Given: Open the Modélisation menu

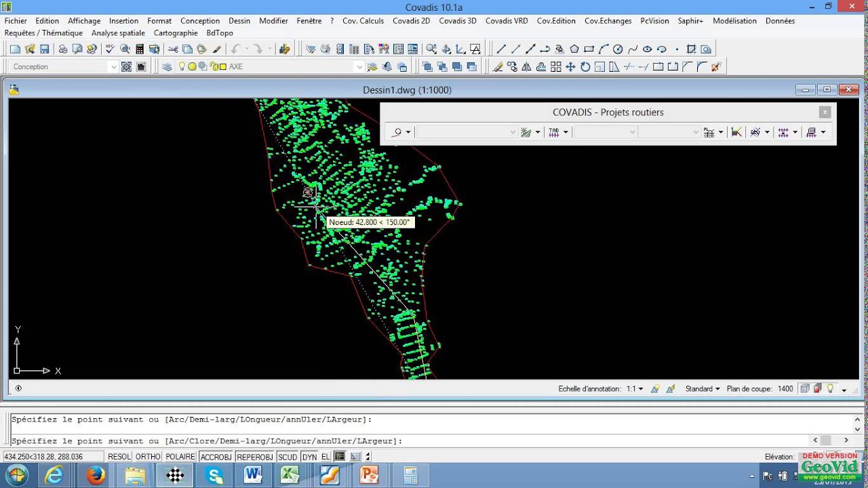Looking at the screenshot, I should coord(734,21).
